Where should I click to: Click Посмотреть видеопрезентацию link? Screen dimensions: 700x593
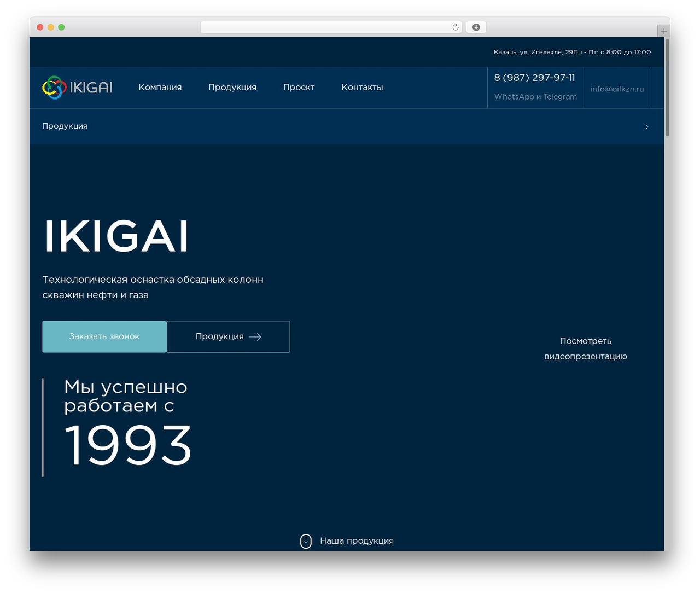tap(586, 348)
